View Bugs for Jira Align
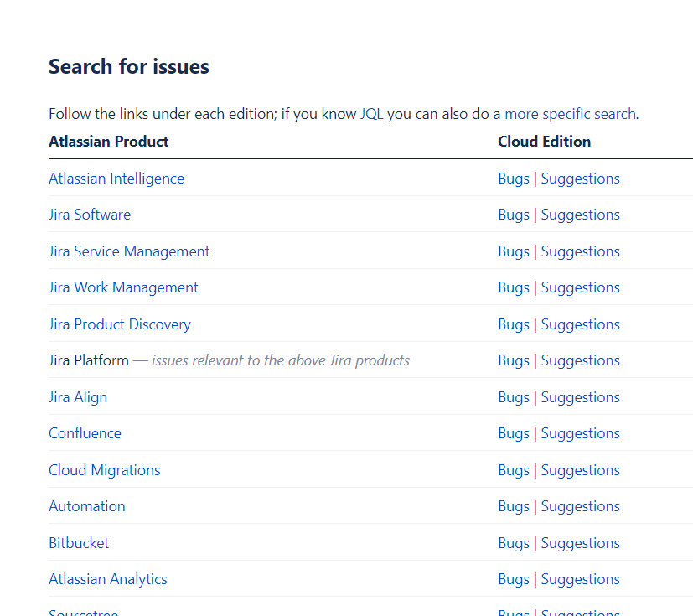The image size is (693, 616). click(514, 397)
